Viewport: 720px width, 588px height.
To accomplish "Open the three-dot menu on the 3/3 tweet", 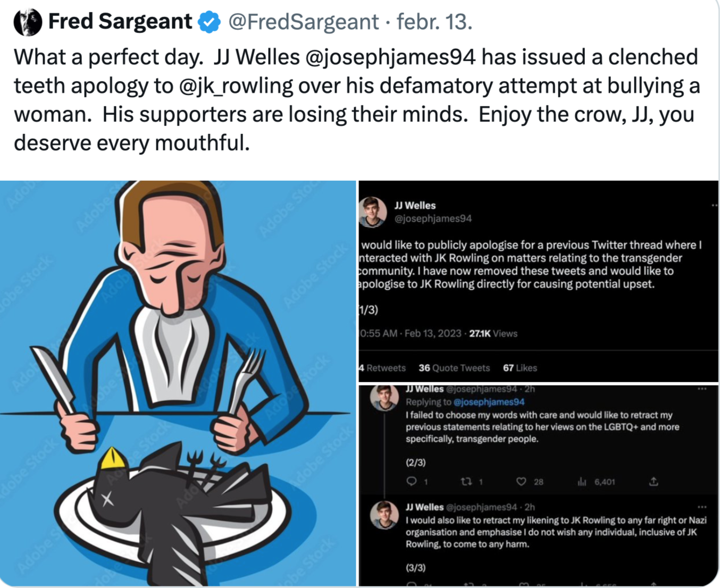I will click(x=702, y=507).
